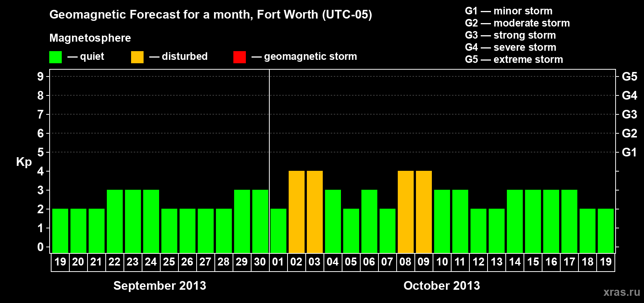This screenshot has width=644, height=303.
Task: Click the 'Kp' axis label
Action: point(24,162)
